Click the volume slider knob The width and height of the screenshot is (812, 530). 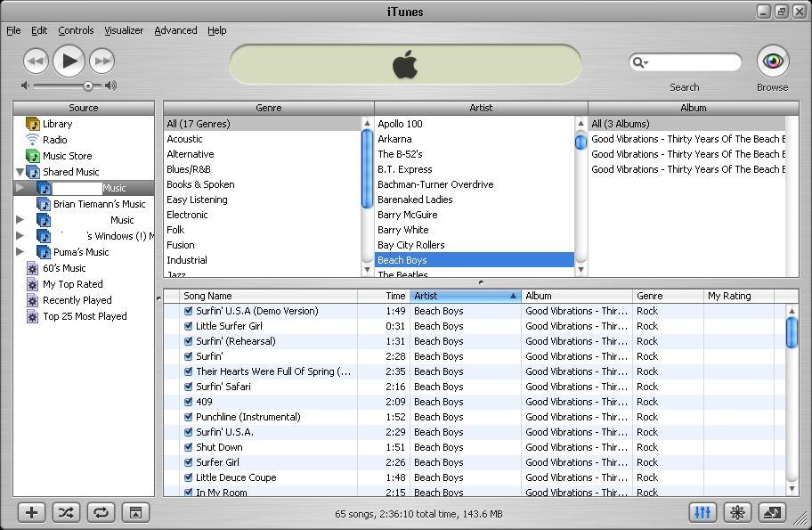[88, 86]
